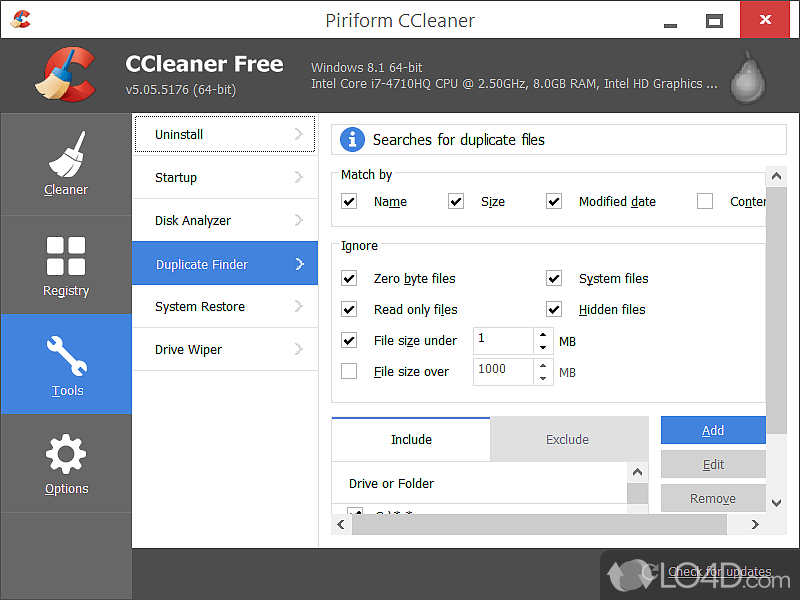800x600 pixels.
Task: Open the Registry blocks icon section
Action: click(66, 256)
